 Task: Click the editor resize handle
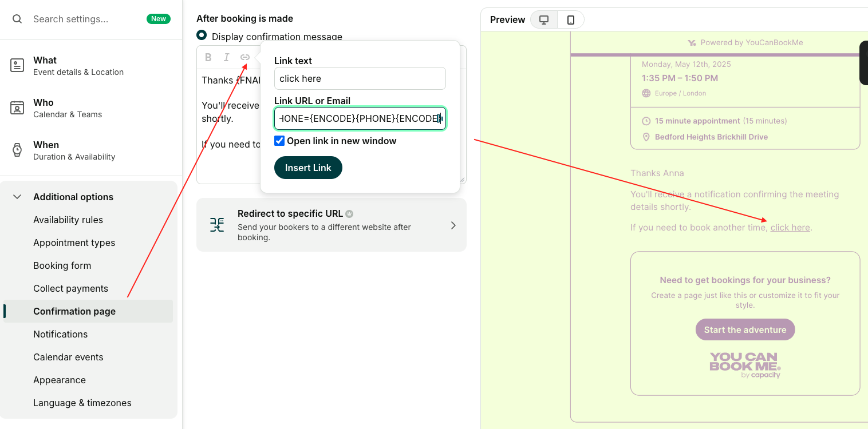point(461,179)
